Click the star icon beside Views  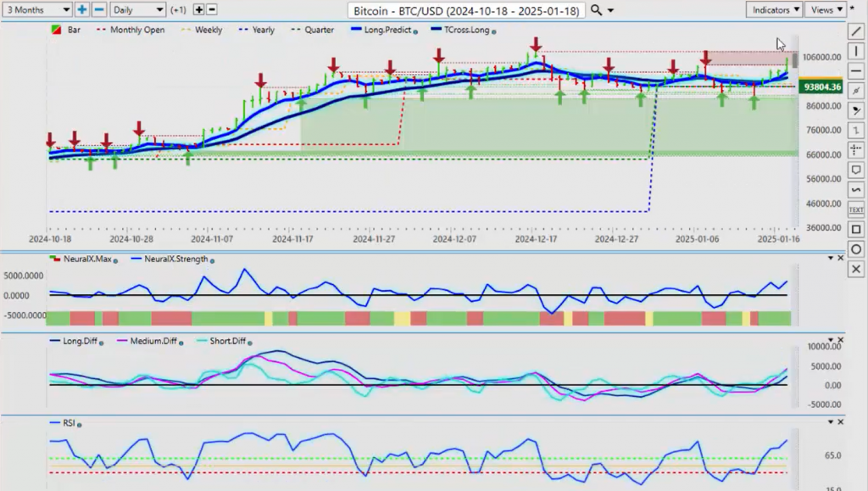851,8
